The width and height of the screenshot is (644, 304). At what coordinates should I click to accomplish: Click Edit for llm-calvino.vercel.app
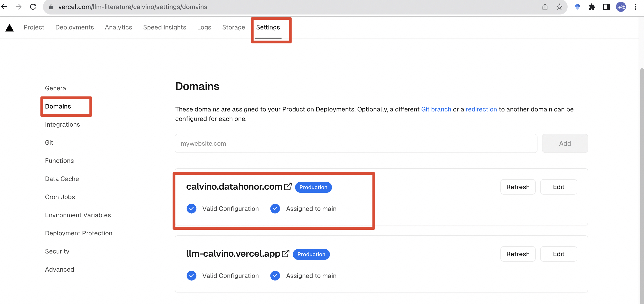(558, 254)
